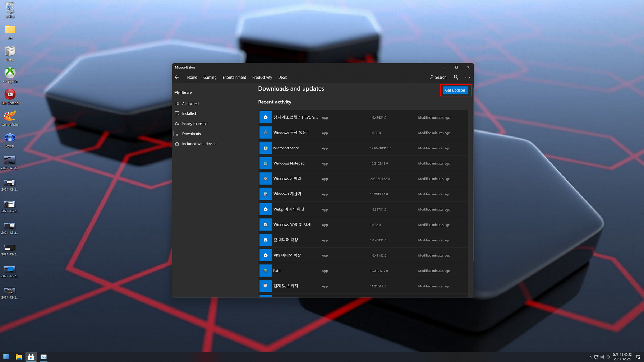Select the Etc folder on desktop
This screenshot has width=644, height=362.
[10, 32]
